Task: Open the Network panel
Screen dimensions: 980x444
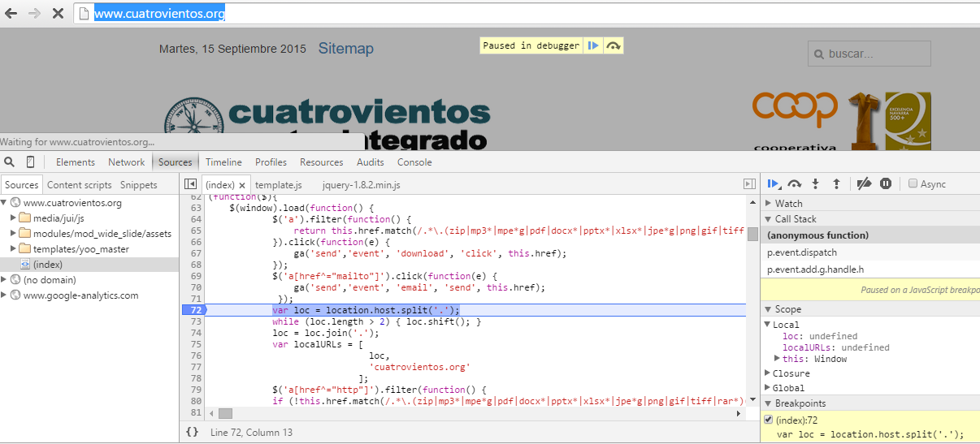Action: tap(127, 162)
